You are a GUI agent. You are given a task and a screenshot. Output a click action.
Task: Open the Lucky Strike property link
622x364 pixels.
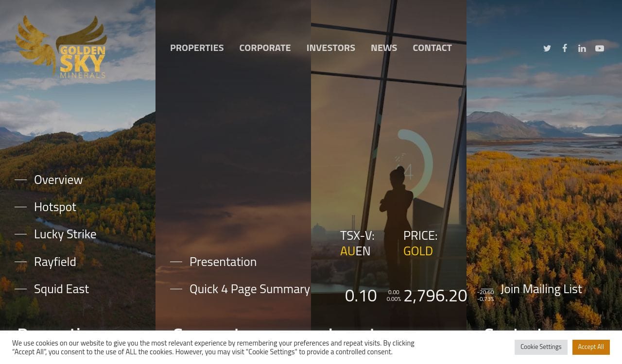[65, 234]
